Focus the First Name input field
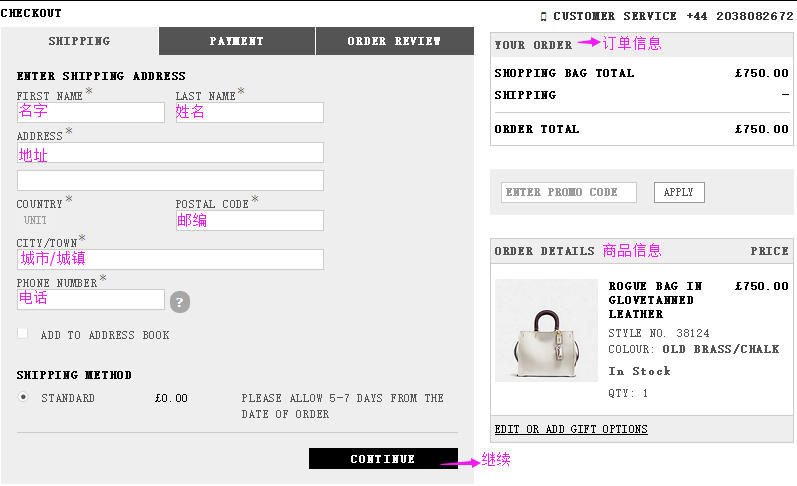797x486 pixels. point(91,112)
